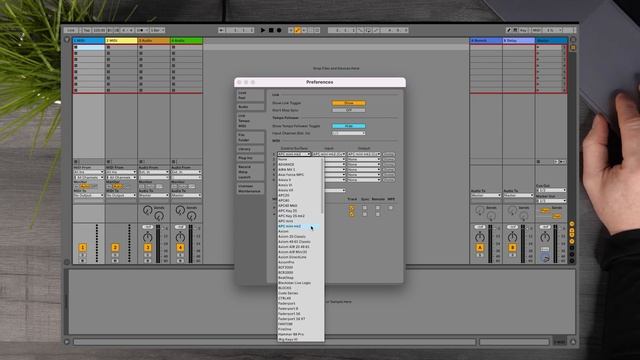Click the Link button in control bar
640x360 pixels.
click(x=71, y=30)
